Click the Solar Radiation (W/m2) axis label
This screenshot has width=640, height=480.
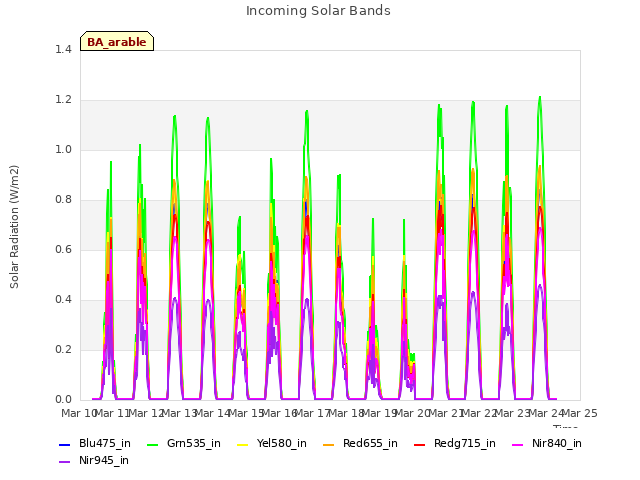coord(14,227)
